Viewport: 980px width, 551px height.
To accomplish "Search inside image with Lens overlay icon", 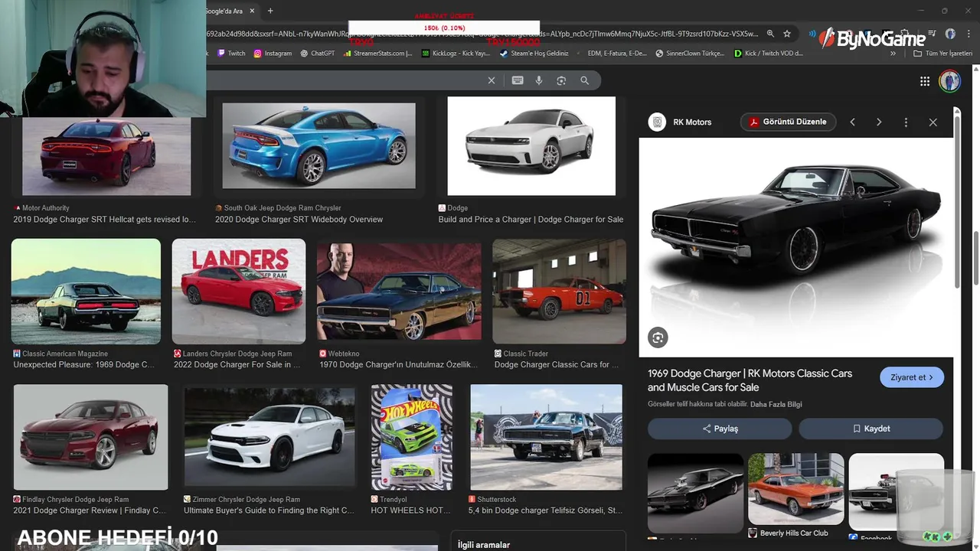I will [658, 337].
